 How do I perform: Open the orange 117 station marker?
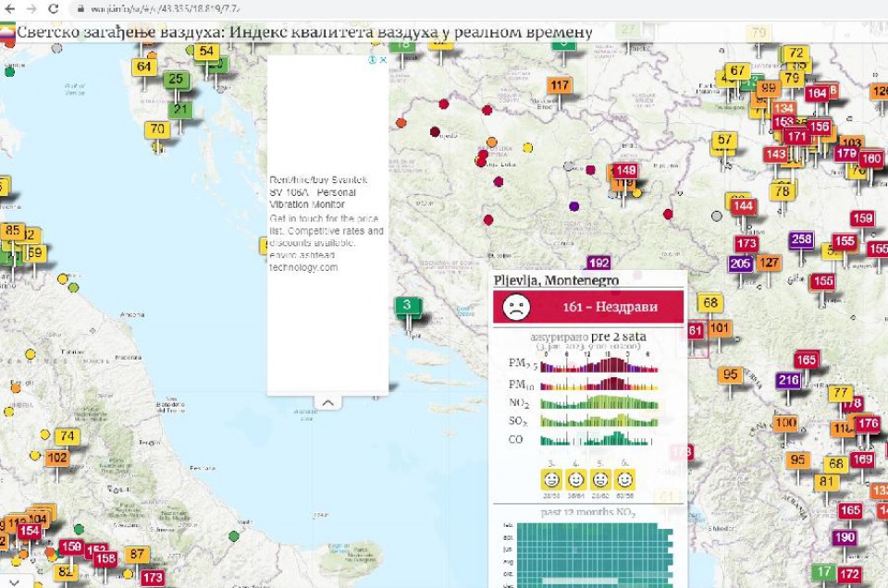pyautogui.click(x=560, y=86)
